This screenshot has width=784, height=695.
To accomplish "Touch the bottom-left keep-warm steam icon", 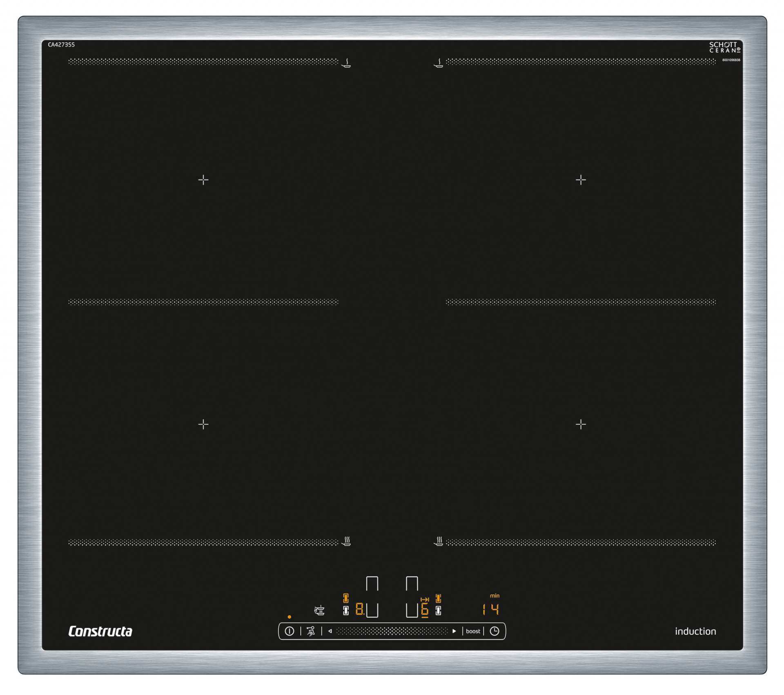I will (346, 542).
